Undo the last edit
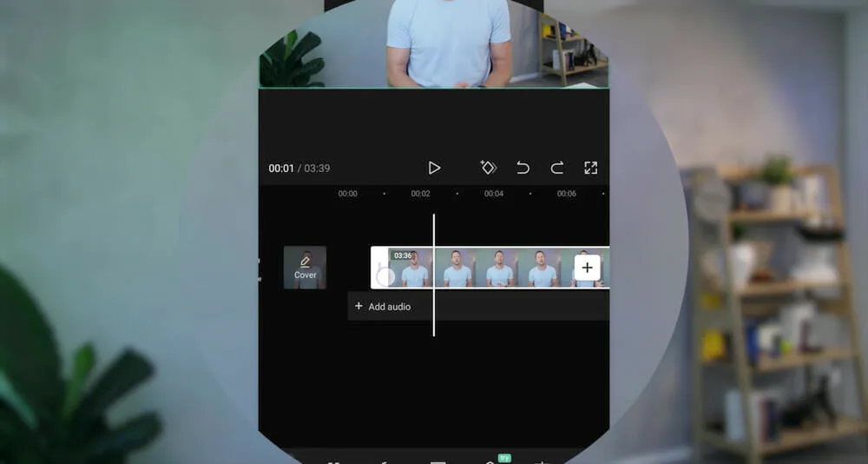Image resolution: width=868 pixels, height=464 pixels. pos(523,168)
